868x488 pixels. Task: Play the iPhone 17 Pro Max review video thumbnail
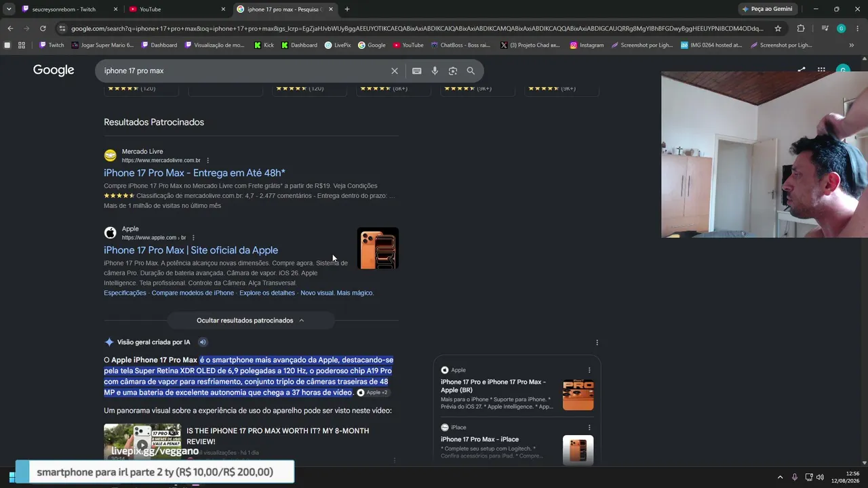click(142, 442)
